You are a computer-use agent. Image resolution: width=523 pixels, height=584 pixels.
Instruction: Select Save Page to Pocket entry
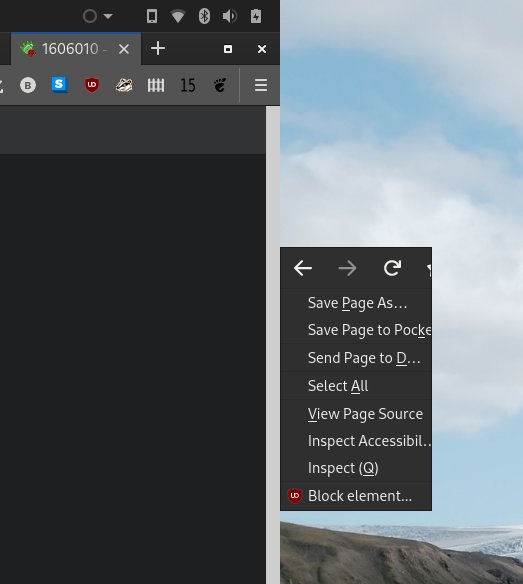pyautogui.click(x=356, y=330)
